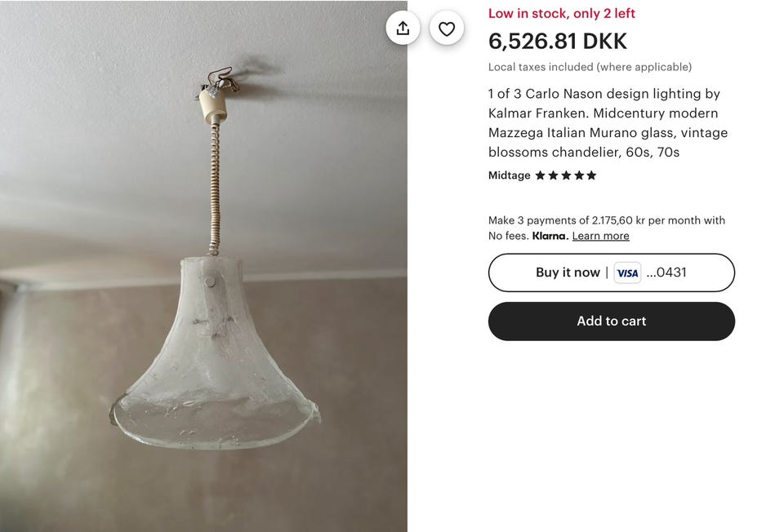Click the Visa card icon
Image resolution: width=784 pixels, height=532 pixels.
click(x=627, y=273)
